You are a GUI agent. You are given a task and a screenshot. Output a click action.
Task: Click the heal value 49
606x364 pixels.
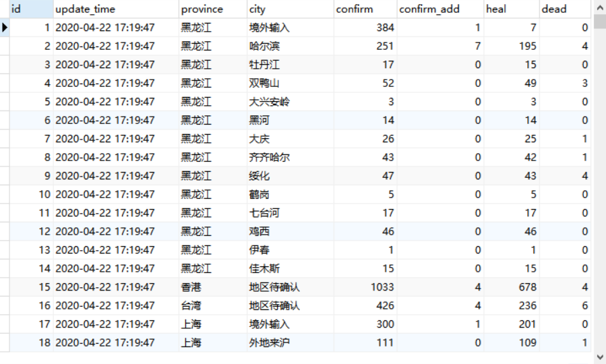(531, 83)
